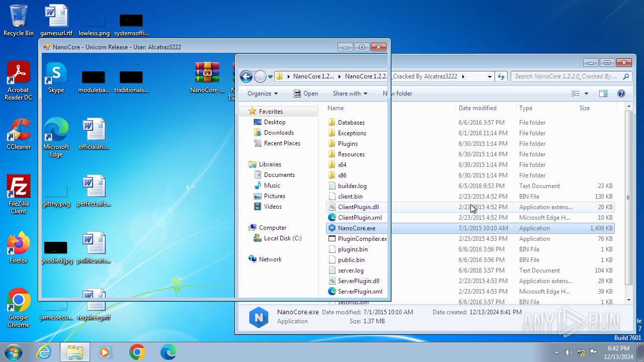Viewport: 644px width, 362px height.
Task: Click the NanoCore WinRAR archive icon
Action: (207, 77)
